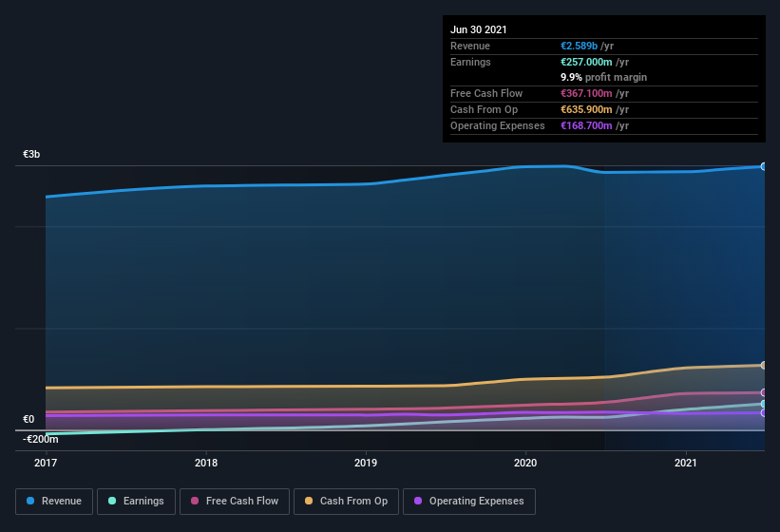Click the €3b y-axis label
This screenshot has width=780, height=532.
(x=31, y=154)
